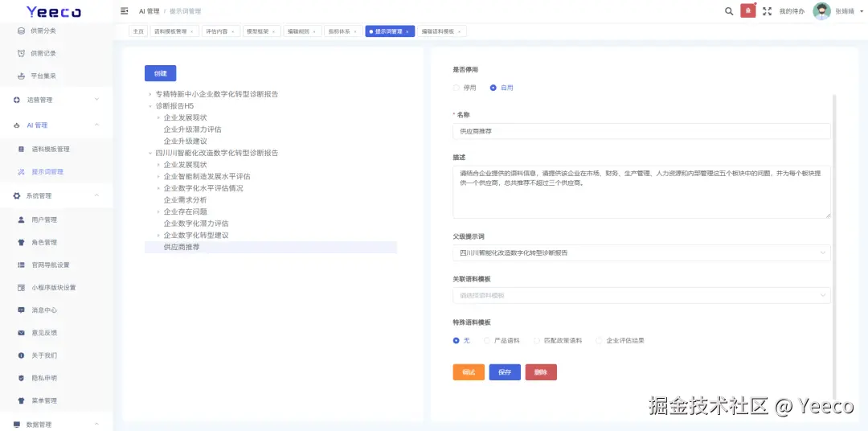Open the 父级提示词 dropdown
868x431 pixels.
click(x=641, y=252)
